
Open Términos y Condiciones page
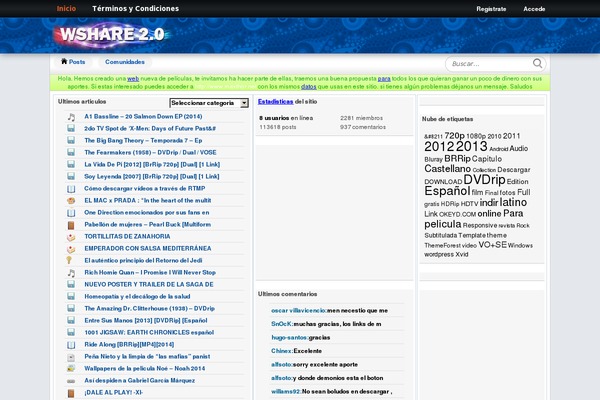click(x=135, y=8)
